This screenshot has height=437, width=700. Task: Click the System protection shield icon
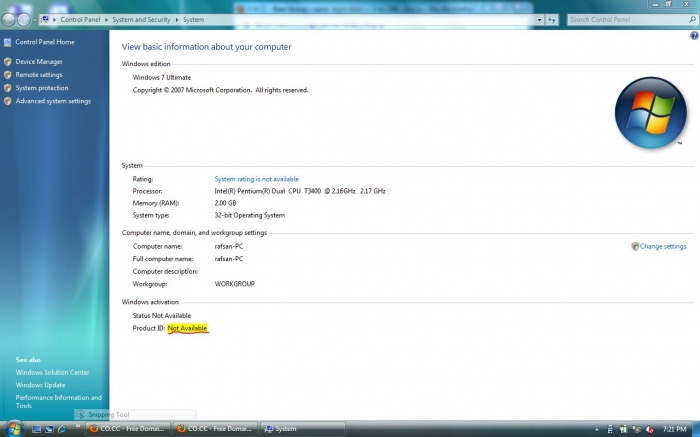tap(8, 88)
